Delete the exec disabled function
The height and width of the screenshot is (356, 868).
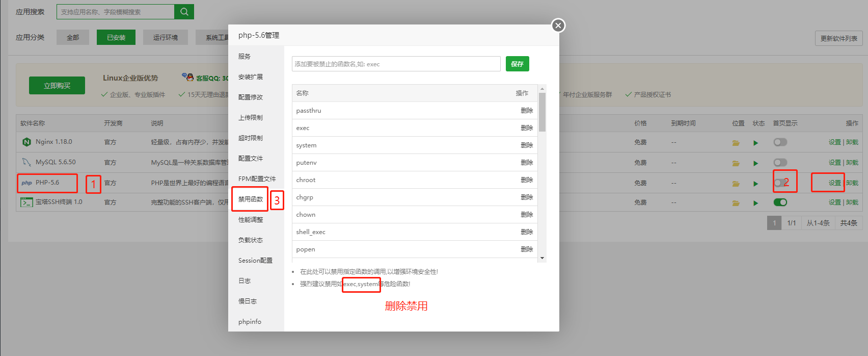[x=527, y=128]
